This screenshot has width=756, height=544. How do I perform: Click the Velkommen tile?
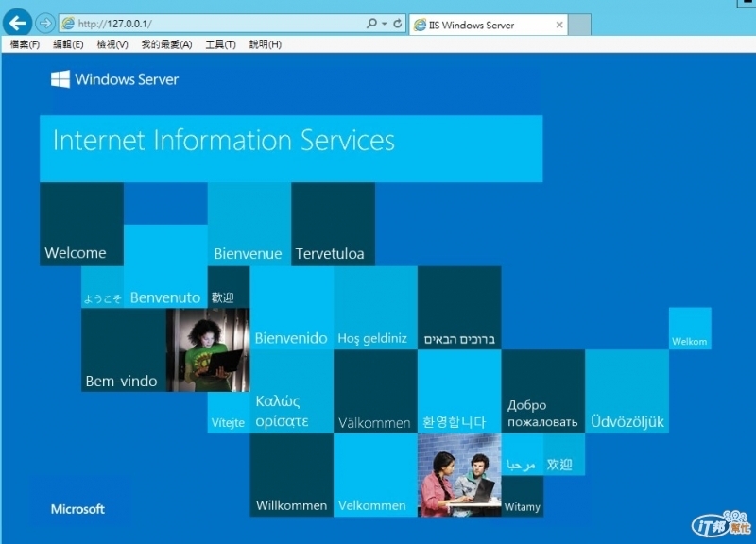pyautogui.click(x=375, y=476)
